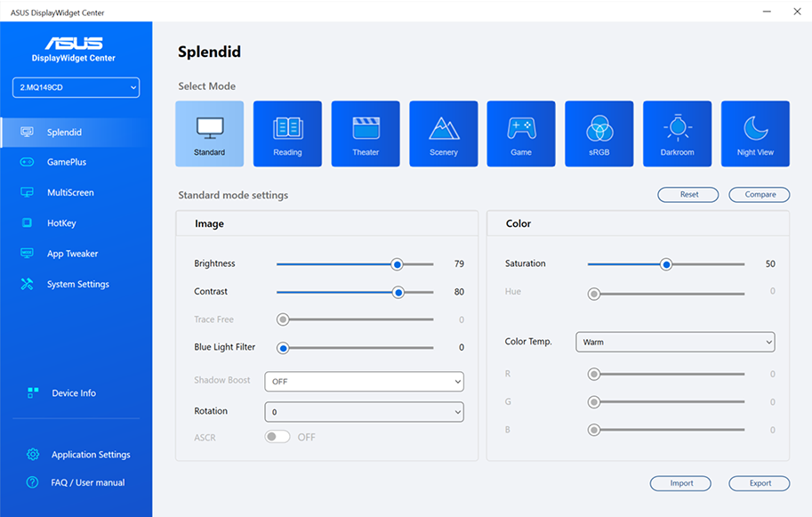Switch to Game mode controller icon

point(521,129)
